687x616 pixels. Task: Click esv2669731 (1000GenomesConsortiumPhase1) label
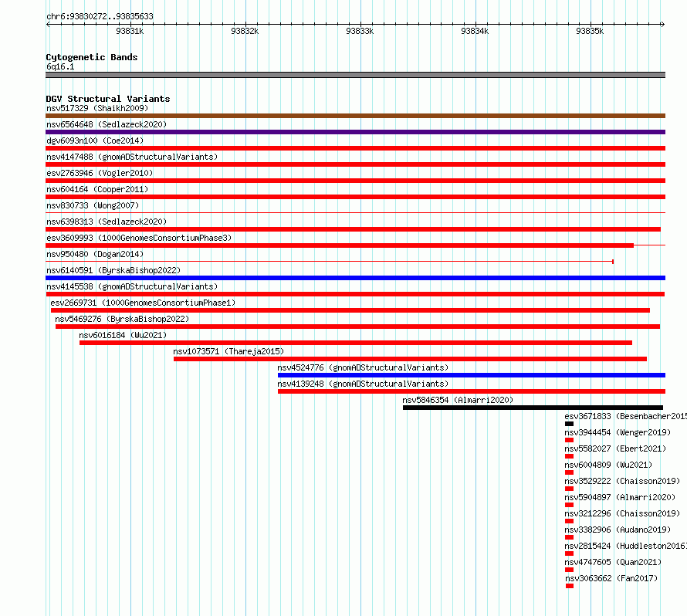(x=143, y=303)
